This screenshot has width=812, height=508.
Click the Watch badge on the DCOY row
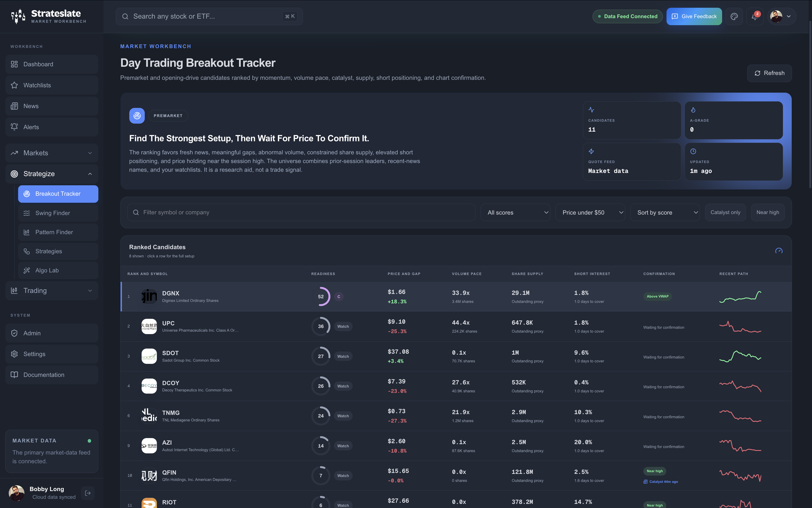tap(343, 386)
